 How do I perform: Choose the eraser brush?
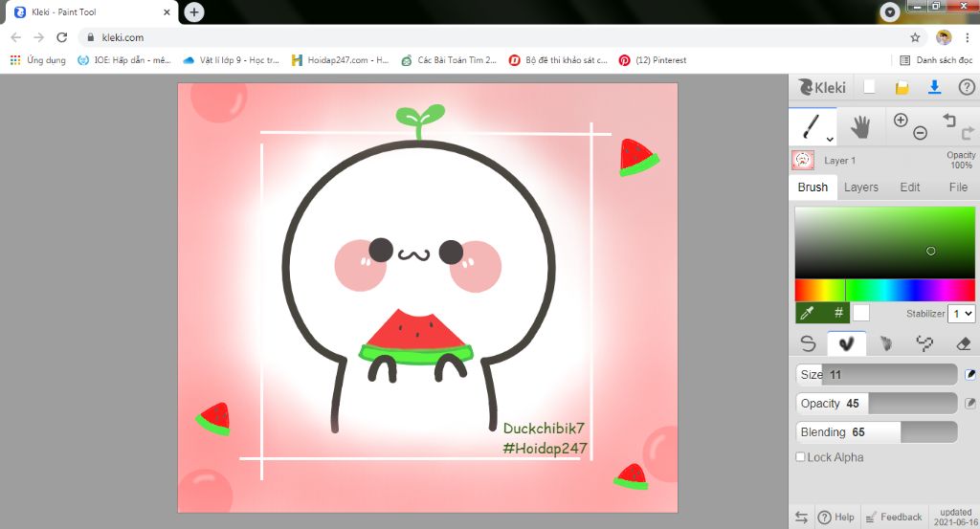coord(963,343)
